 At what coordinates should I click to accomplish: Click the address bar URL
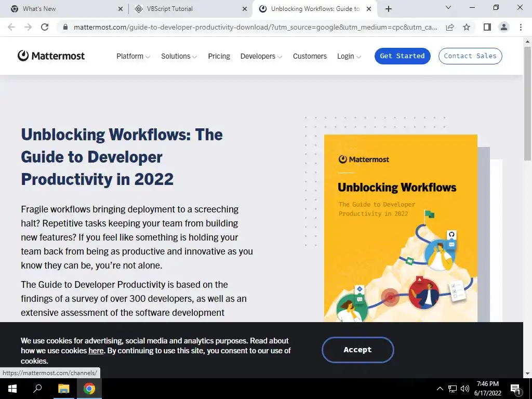tap(255, 27)
